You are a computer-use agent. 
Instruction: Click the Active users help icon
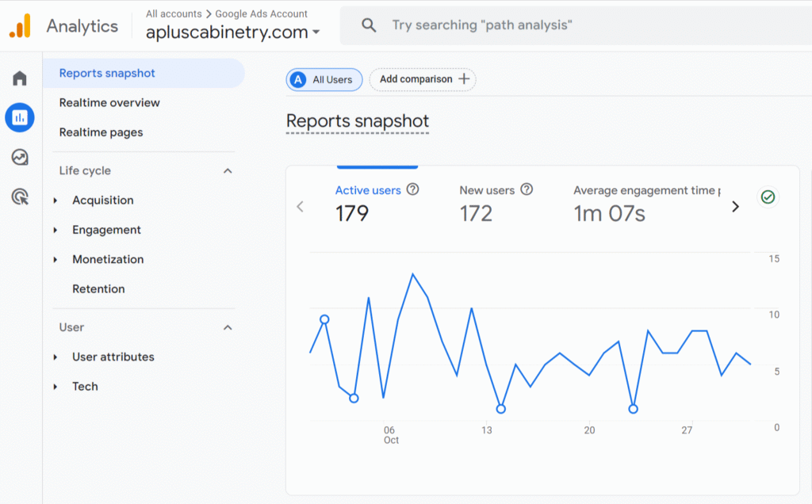coord(412,190)
